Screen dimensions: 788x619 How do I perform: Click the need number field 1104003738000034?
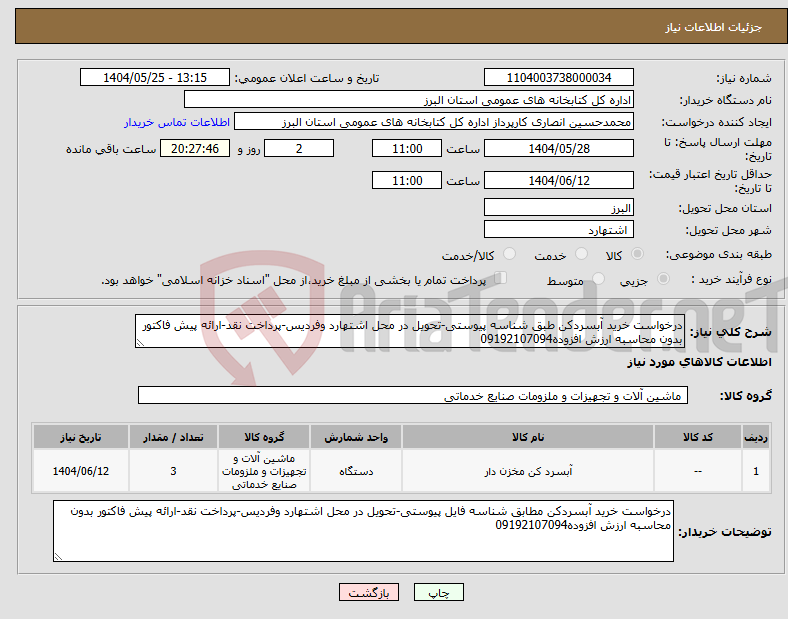coord(558,77)
